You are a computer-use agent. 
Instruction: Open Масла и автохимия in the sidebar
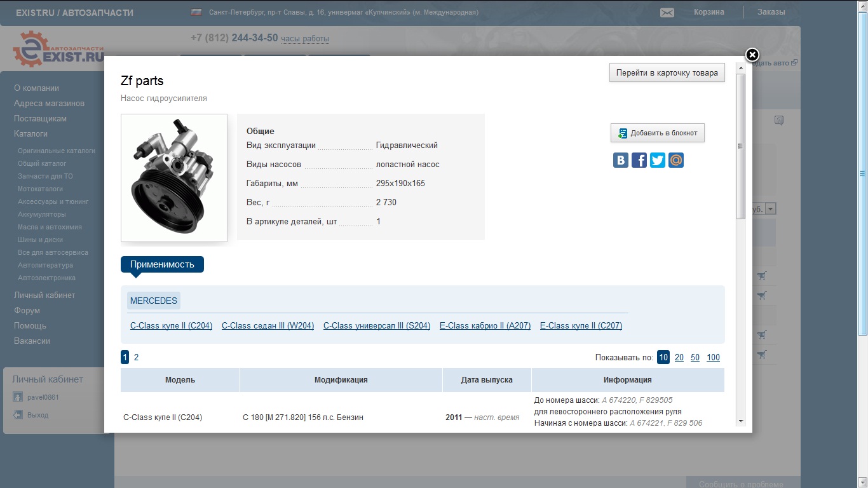click(x=50, y=227)
